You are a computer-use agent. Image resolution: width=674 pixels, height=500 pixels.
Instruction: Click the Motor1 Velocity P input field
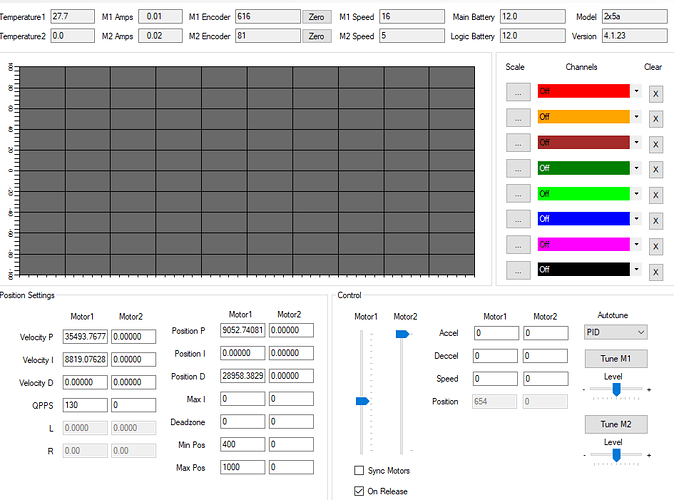click(x=85, y=337)
